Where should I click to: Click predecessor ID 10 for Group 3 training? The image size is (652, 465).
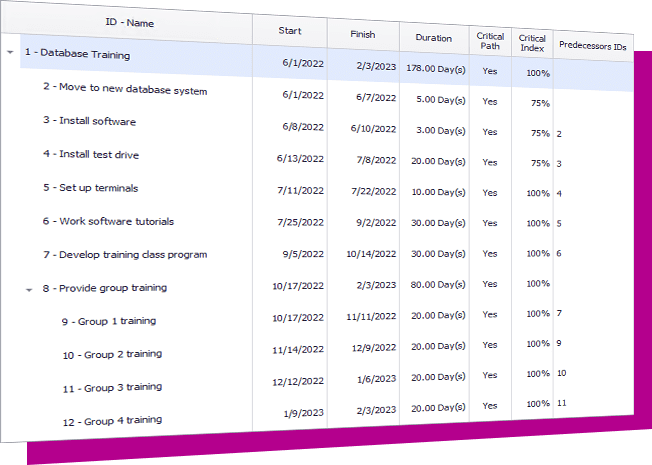pyautogui.click(x=561, y=373)
